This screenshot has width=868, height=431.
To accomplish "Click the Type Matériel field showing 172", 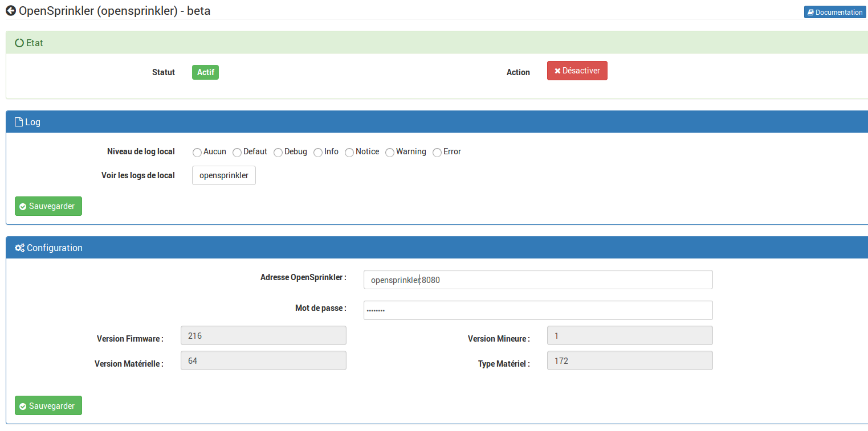I will pyautogui.click(x=630, y=360).
